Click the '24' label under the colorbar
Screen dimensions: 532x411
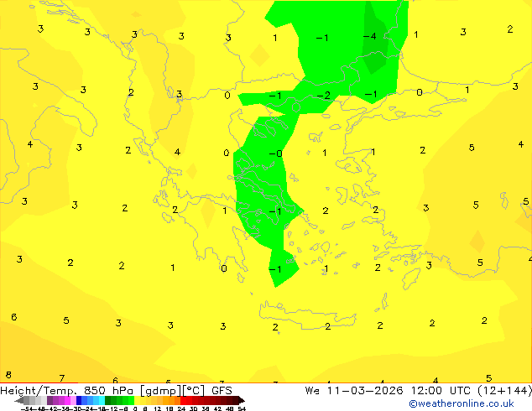[181, 408]
